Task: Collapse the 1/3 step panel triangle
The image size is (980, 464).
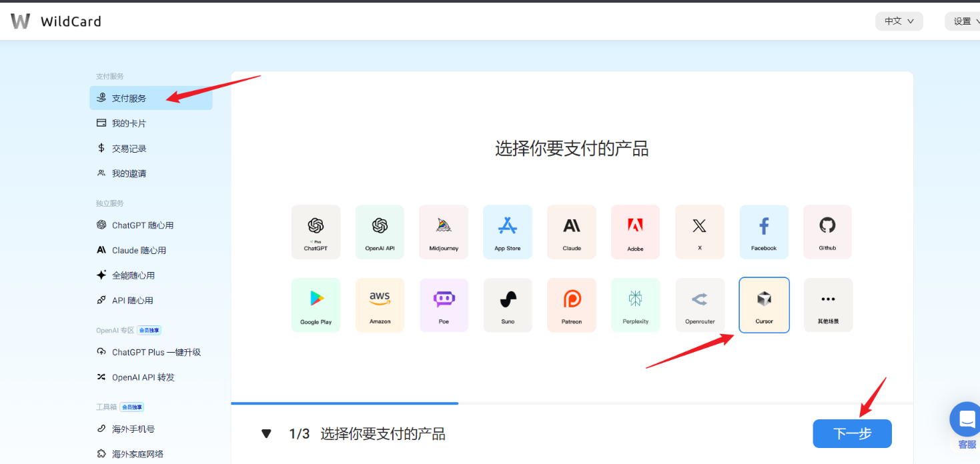Action: coord(266,433)
